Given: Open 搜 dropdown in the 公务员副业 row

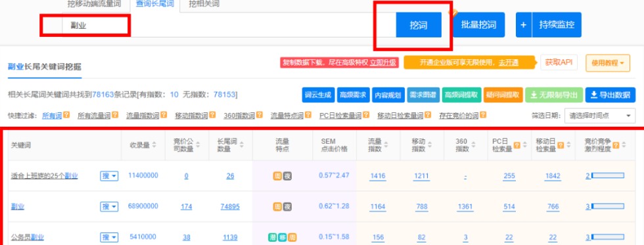Looking at the screenshot, I should 109,237.
